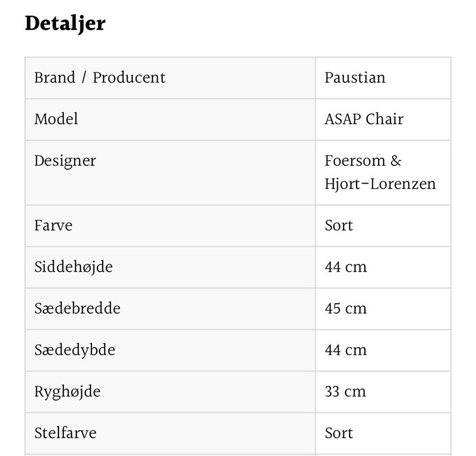Select the Sort value next to Stelfarve

point(339,433)
